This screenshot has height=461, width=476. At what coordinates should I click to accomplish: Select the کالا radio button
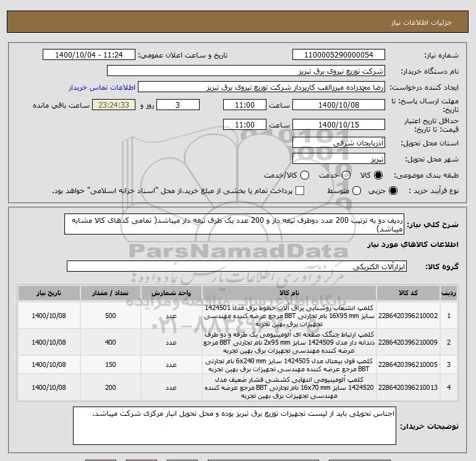[378, 175]
